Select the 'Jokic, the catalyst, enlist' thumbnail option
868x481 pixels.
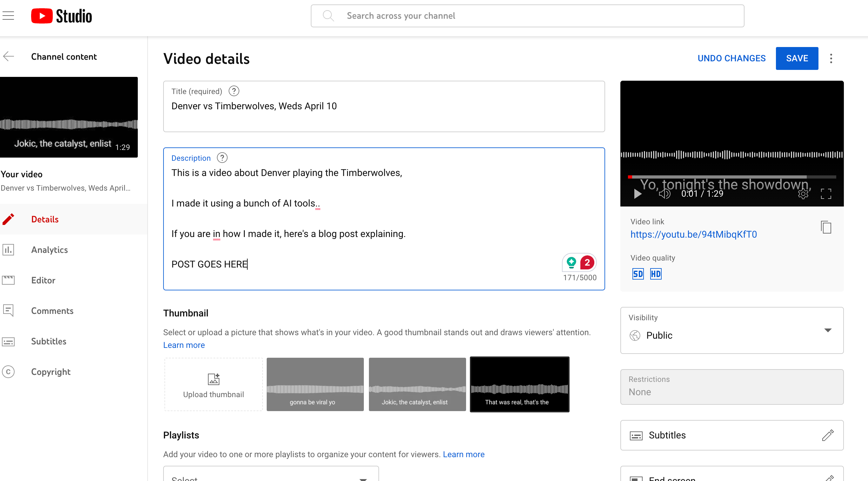[417, 384]
